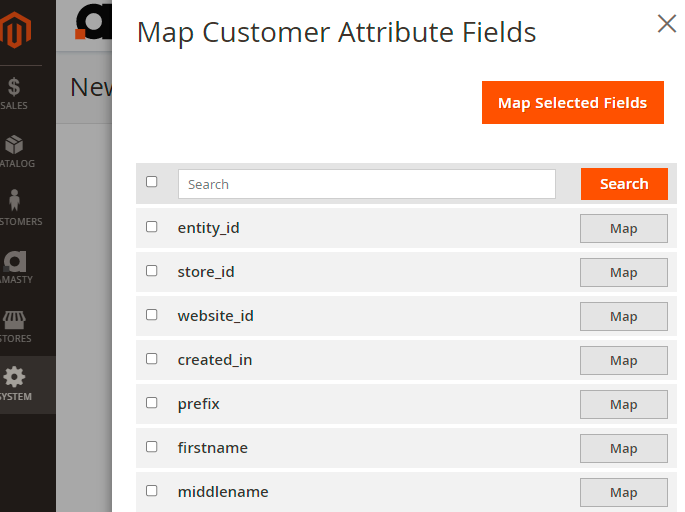Open the Amasty sidebar icon
The image size is (685, 512).
pyautogui.click(x=14, y=262)
